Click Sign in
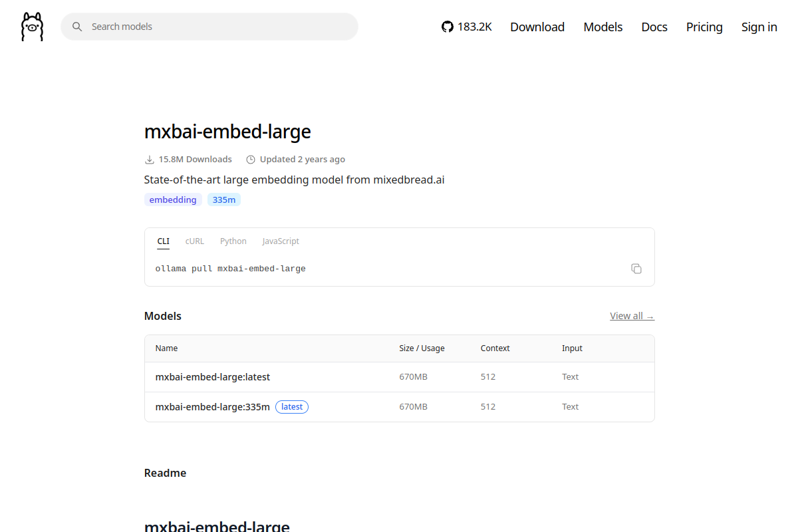 click(759, 27)
